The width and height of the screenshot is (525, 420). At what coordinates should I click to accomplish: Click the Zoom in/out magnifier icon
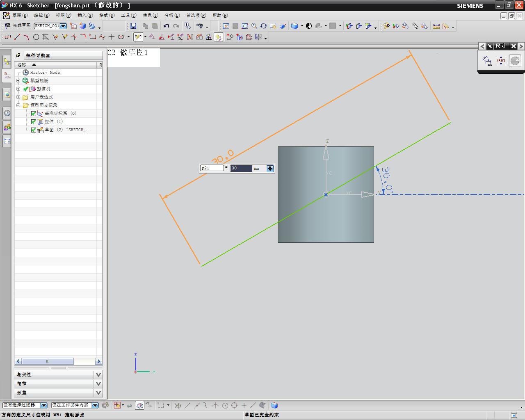point(254,26)
